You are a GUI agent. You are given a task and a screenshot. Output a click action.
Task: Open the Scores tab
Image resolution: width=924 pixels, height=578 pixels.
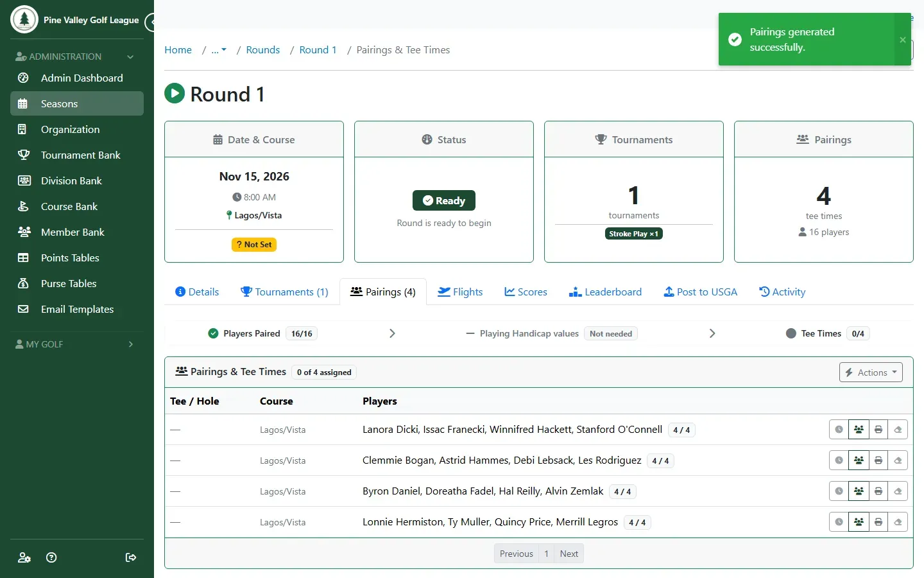pos(526,292)
